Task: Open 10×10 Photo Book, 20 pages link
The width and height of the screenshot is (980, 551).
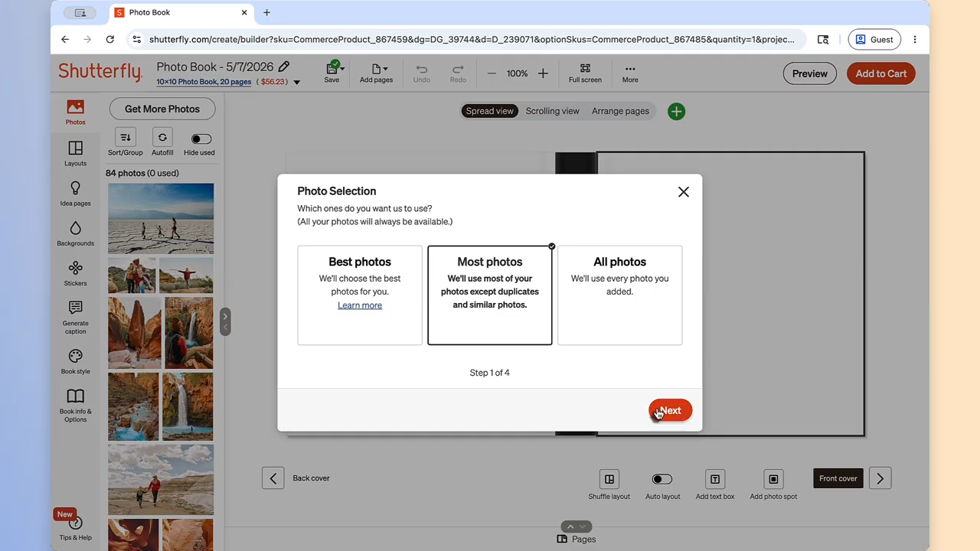Action: tap(204, 82)
